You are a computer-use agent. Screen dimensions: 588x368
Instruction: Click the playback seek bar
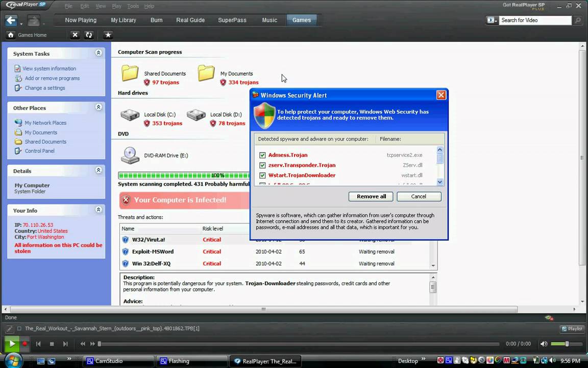299,344
